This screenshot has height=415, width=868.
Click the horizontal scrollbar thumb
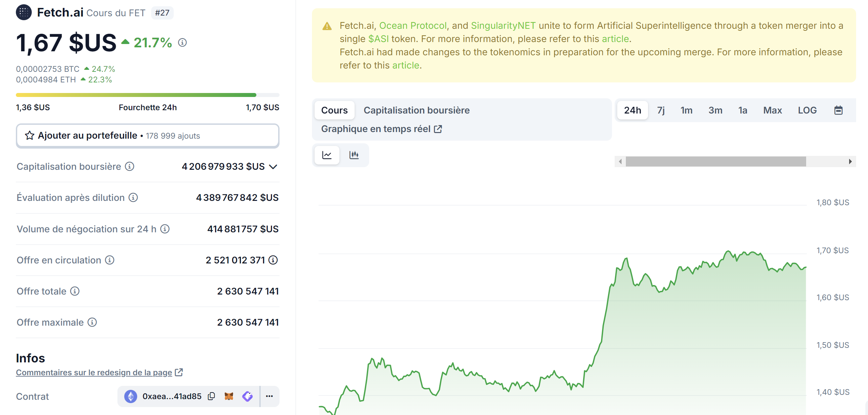tap(716, 161)
